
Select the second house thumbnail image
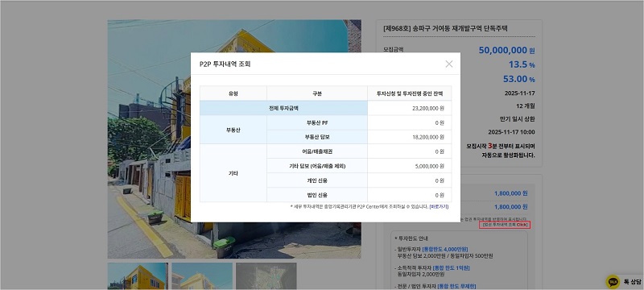point(202,276)
